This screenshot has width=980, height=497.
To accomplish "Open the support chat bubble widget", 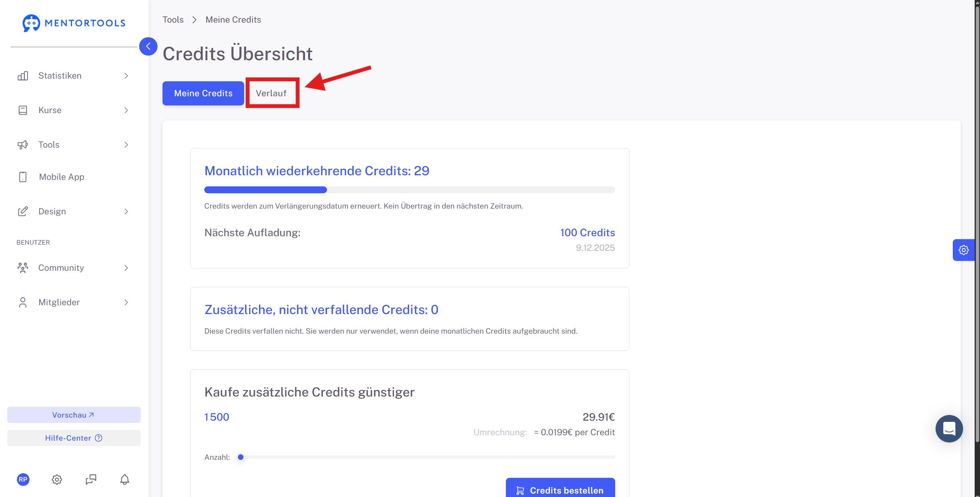I will (x=949, y=428).
